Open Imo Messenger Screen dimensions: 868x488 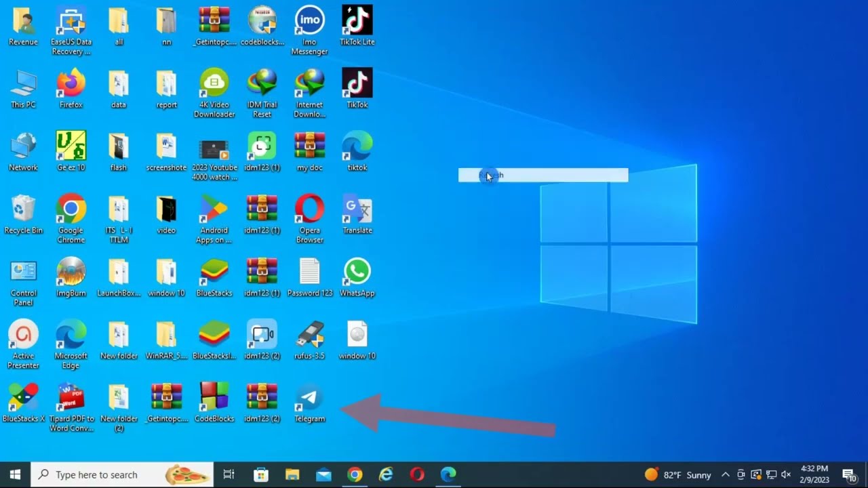(310, 31)
